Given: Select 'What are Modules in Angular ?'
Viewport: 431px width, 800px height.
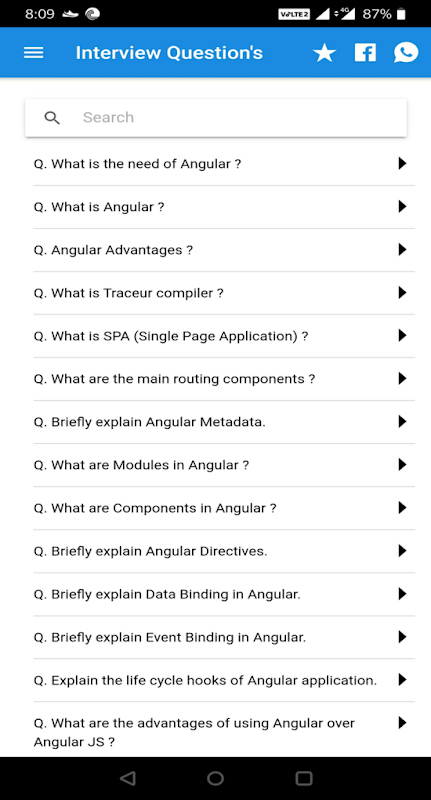Looking at the screenshot, I should click(x=224, y=465).
